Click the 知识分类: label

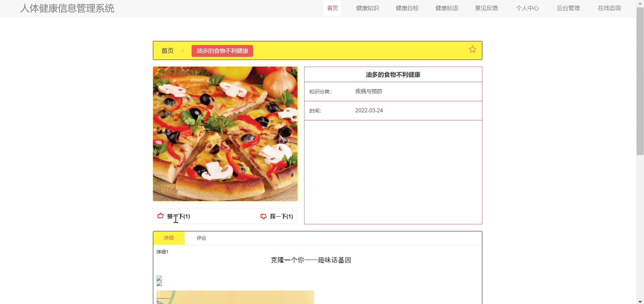pos(320,91)
